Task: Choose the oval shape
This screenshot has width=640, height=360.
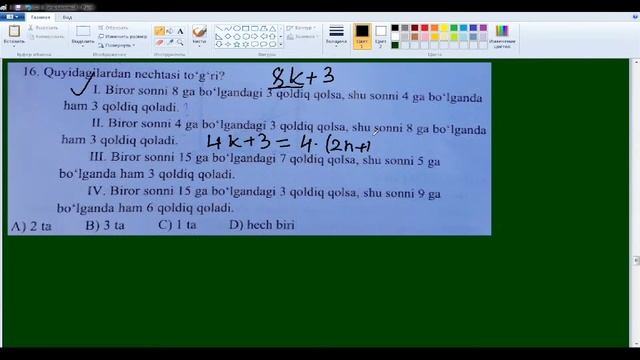Action: click(237, 29)
